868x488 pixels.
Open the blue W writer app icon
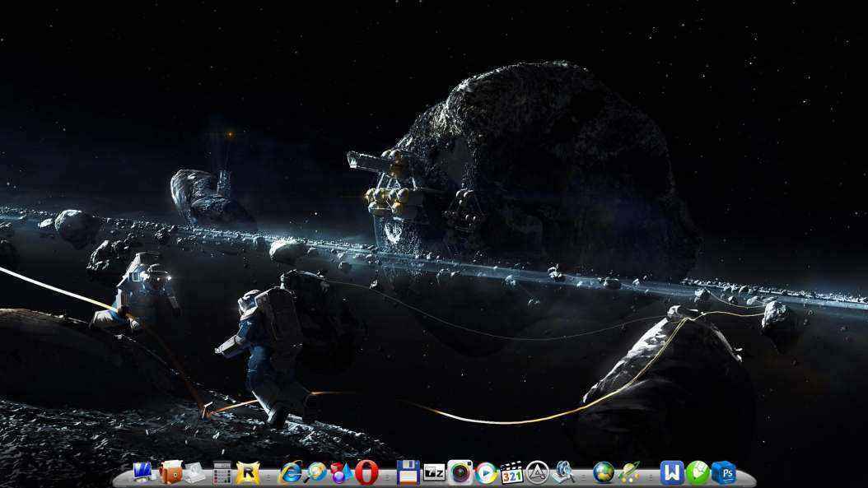pos(671,473)
